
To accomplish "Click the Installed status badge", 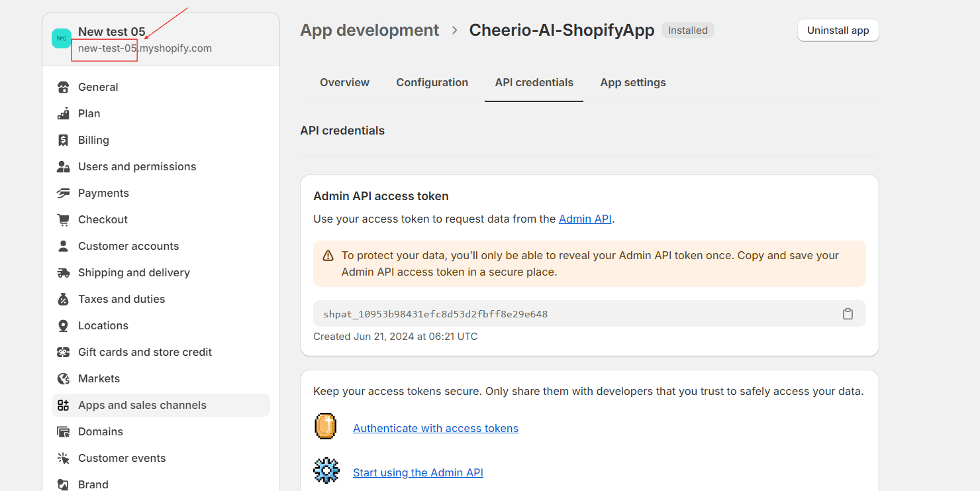I will pyautogui.click(x=688, y=30).
